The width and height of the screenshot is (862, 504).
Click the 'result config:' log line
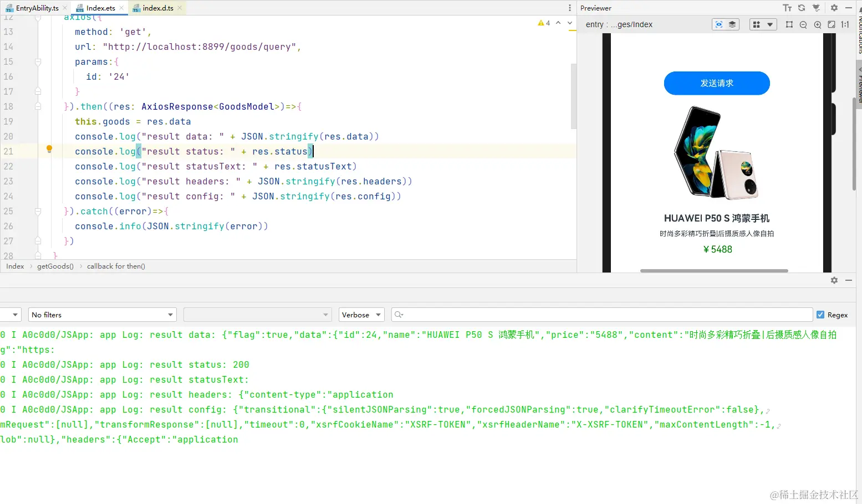(382, 410)
